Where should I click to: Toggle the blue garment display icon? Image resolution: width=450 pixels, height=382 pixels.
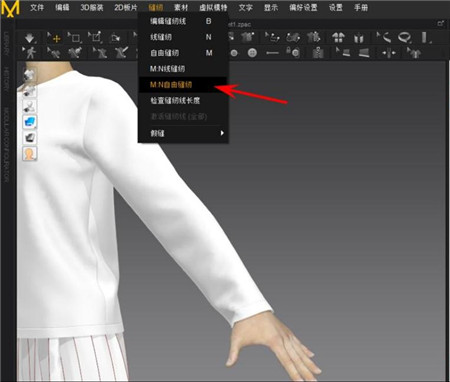click(x=30, y=122)
